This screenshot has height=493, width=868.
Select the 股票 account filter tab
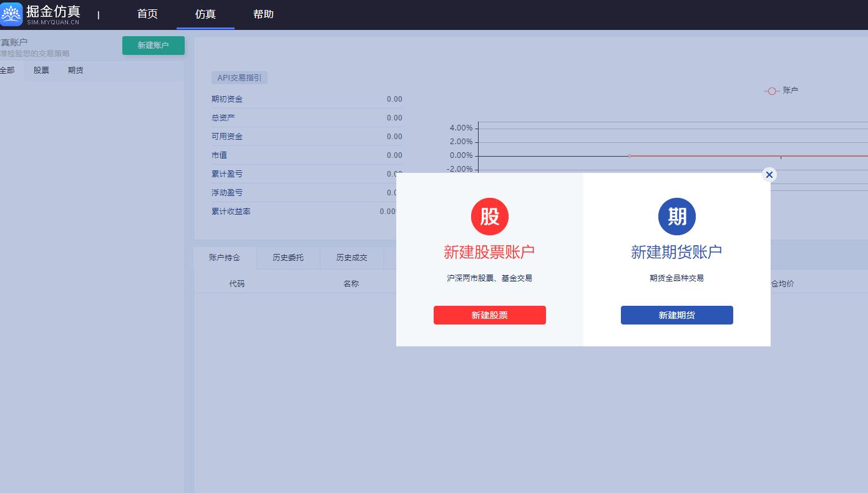click(41, 70)
